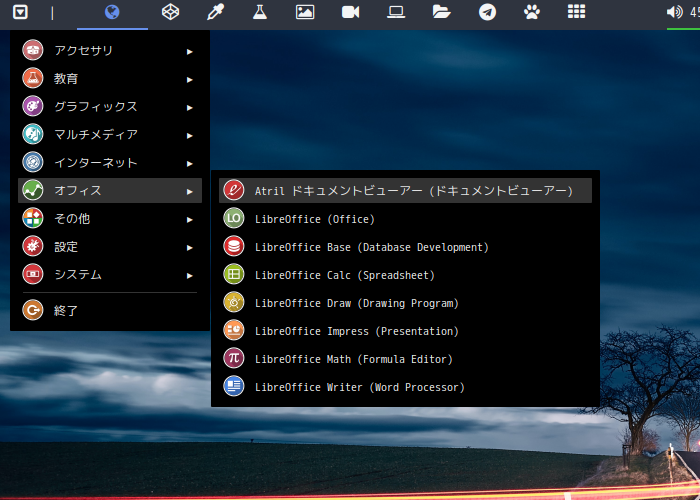Viewport: 700px width, 500px height.
Task: Click the video camera panel icon
Action: [350, 12]
